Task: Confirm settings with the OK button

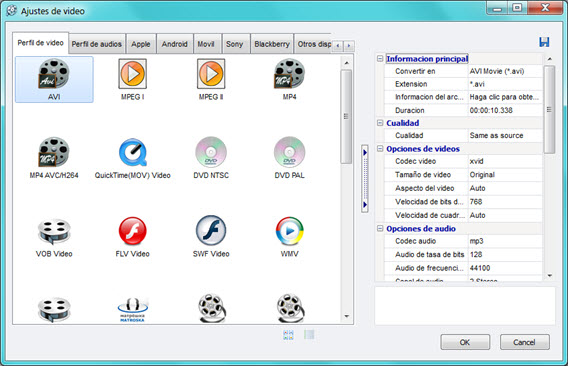Action: [x=465, y=342]
